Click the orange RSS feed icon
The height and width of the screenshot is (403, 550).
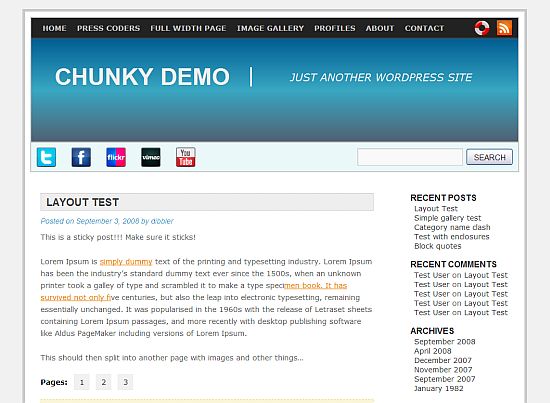[504, 28]
